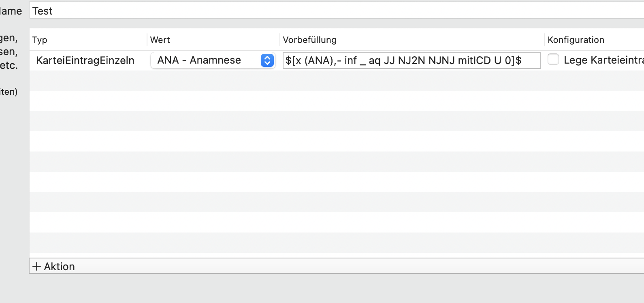Sort by the Vorbefüllung column header
The image size is (644, 303).
(309, 40)
